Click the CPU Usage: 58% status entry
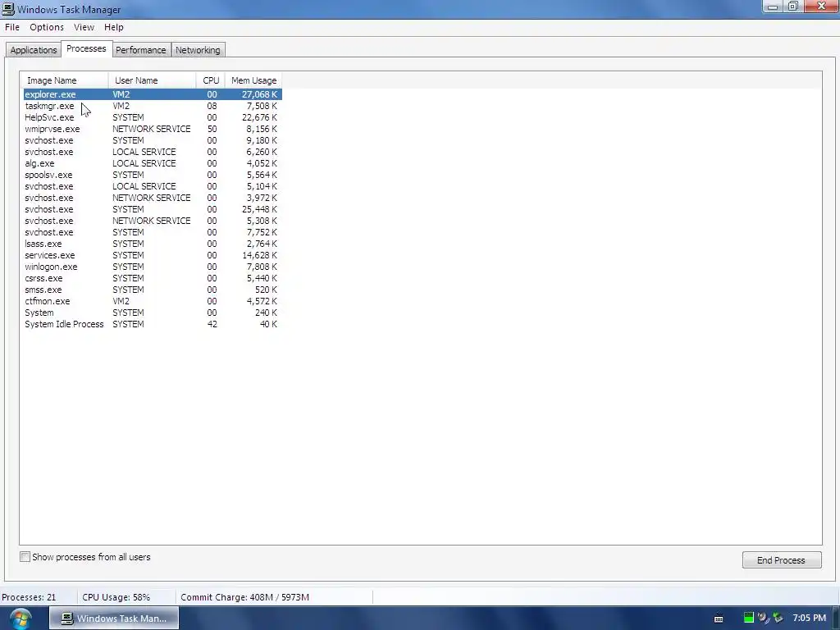Screen dimensions: 840x630 pyautogui.click(x=116, y=597)
